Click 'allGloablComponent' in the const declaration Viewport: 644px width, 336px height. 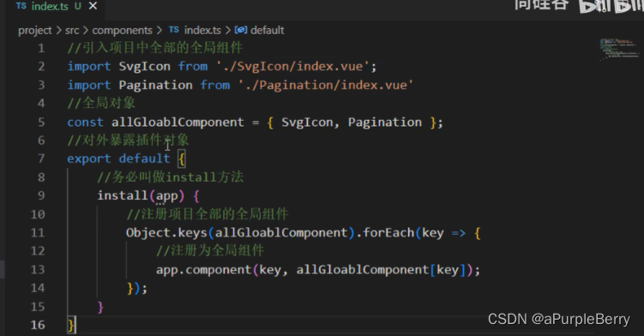178,123
